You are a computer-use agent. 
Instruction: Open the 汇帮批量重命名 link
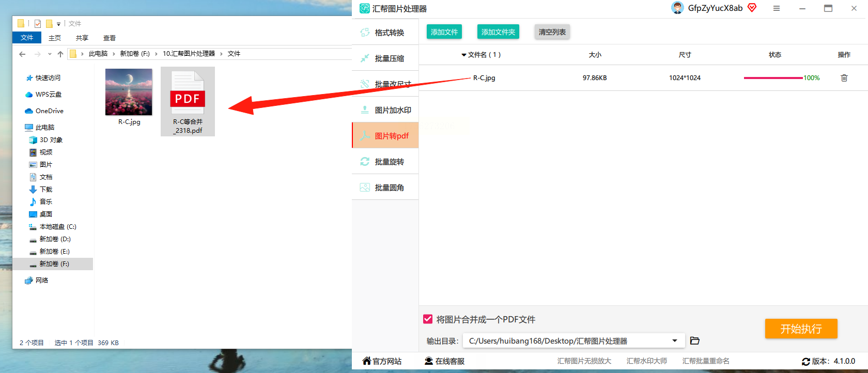[x=706, y=361]
